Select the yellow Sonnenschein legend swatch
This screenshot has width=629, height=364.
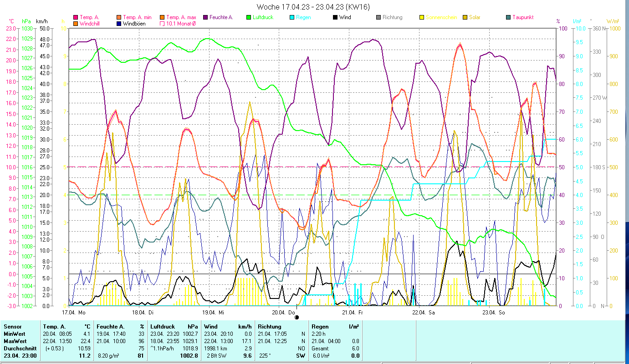point(421,17)
